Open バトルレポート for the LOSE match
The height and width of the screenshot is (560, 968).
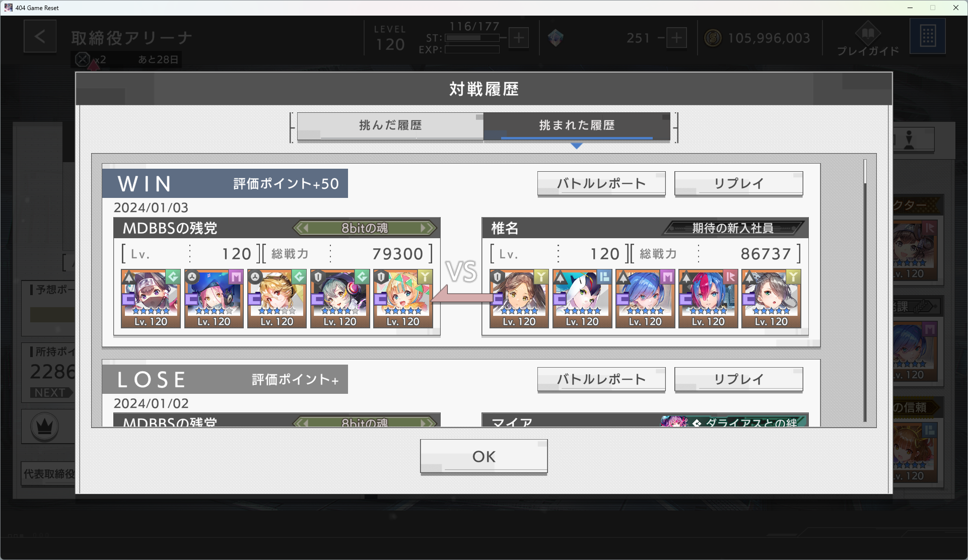point(601,380)
